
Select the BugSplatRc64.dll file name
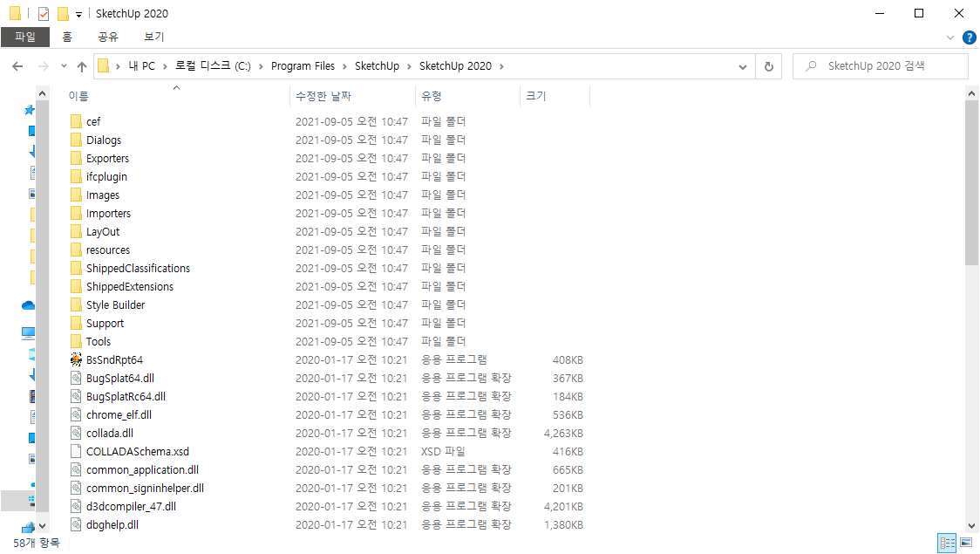pyautogui.click(x=126, y=396)
